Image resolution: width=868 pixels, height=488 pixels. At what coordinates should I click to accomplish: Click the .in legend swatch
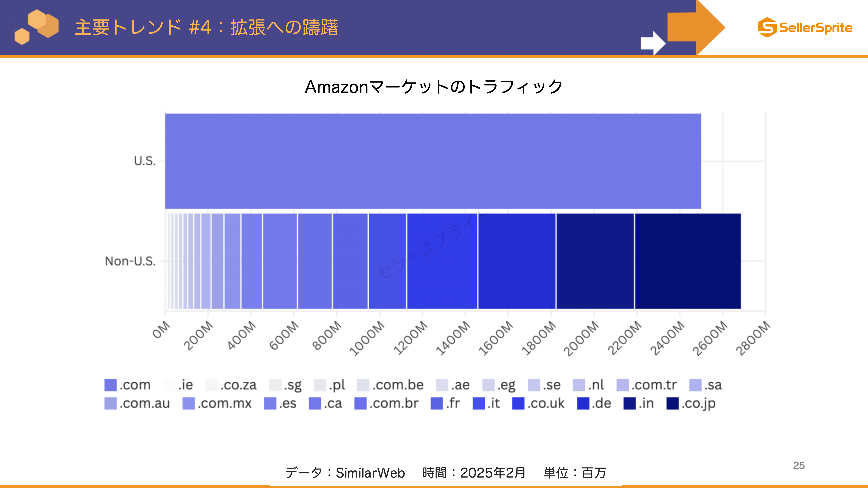point(629,403)
